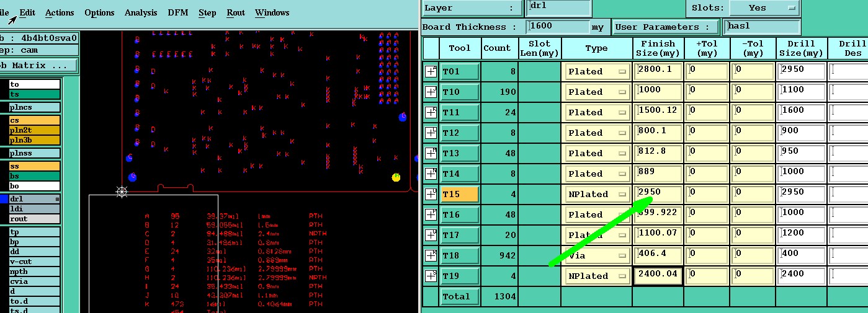Image resolution: width=868 pixels, height=313 pixels.
Task: Click the Board Thickness field 1600
Action: click(557, 27)
